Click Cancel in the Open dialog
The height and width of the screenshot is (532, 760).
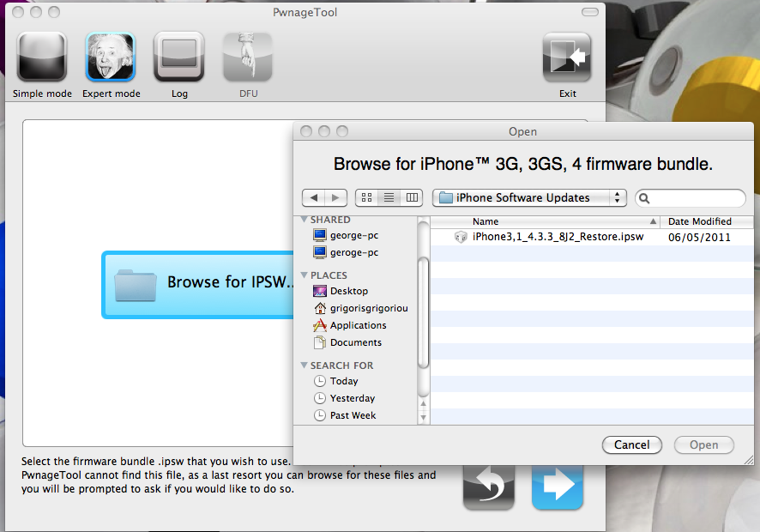point(631,444)
